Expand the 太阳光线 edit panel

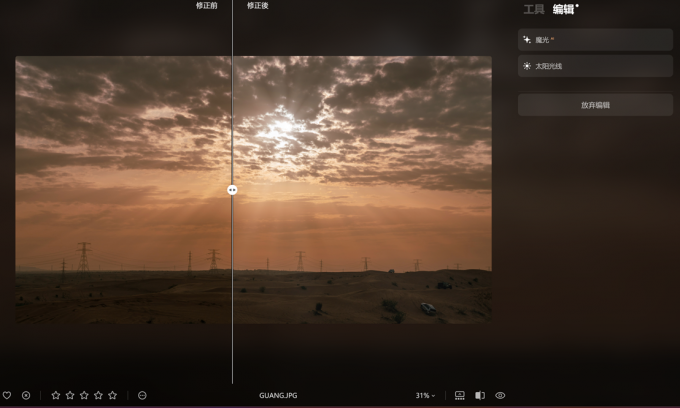click(595, 66)
